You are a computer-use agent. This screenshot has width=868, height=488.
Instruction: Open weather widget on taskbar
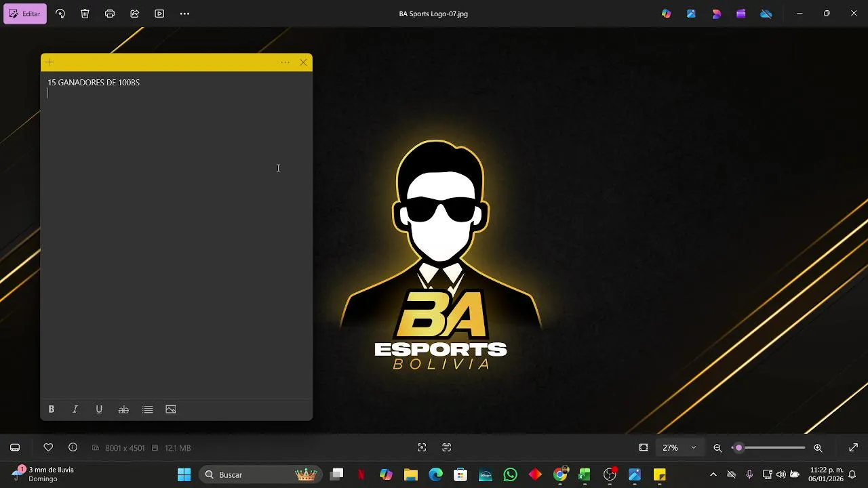[44, 474]
